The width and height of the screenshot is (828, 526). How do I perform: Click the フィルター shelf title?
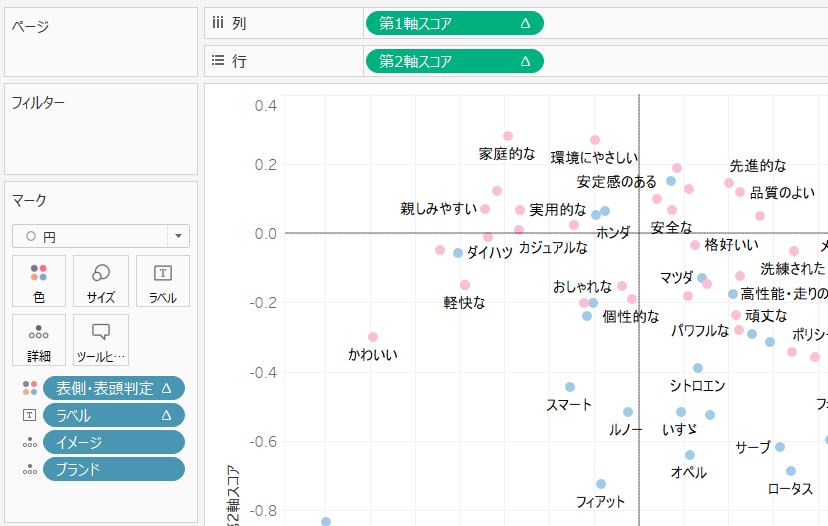(x=38, y=102)
